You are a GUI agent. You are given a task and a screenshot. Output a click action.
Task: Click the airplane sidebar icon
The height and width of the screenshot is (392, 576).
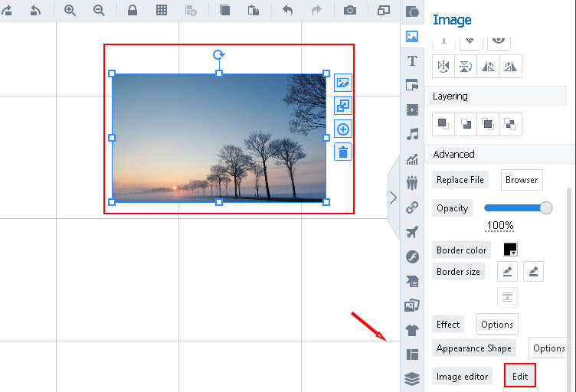tap(412, 232)
